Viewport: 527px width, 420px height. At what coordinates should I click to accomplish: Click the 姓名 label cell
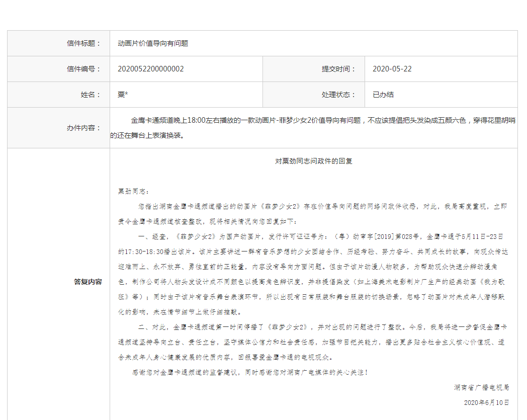(x=58, y=95)
